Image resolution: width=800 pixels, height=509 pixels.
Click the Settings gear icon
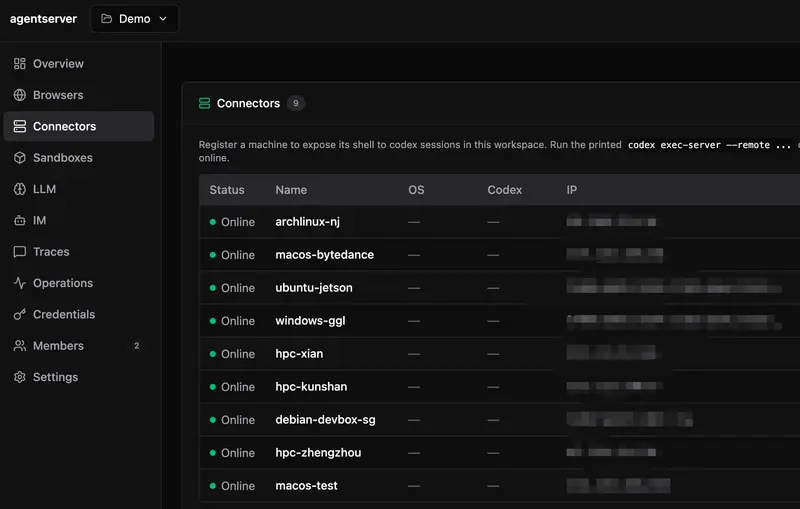point(19,377)
